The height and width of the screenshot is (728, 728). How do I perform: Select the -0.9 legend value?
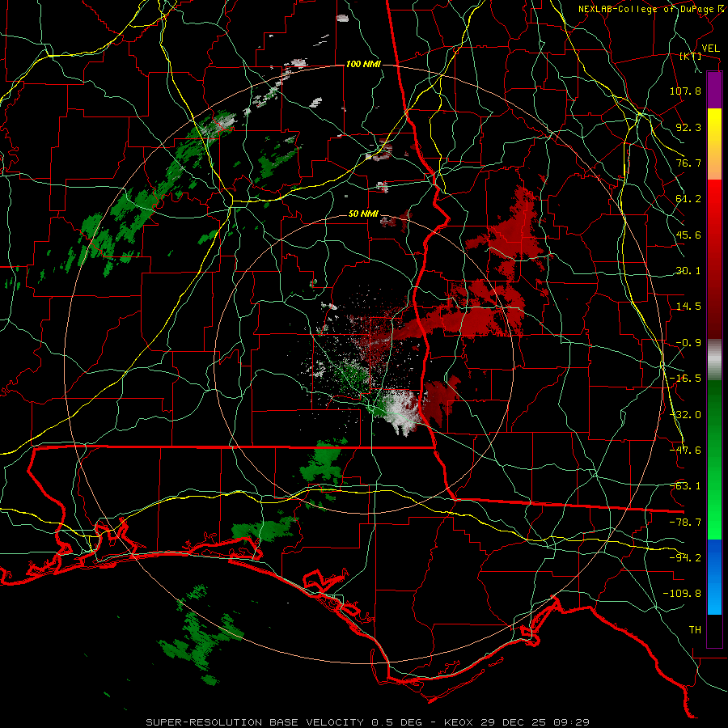point(688,343)
